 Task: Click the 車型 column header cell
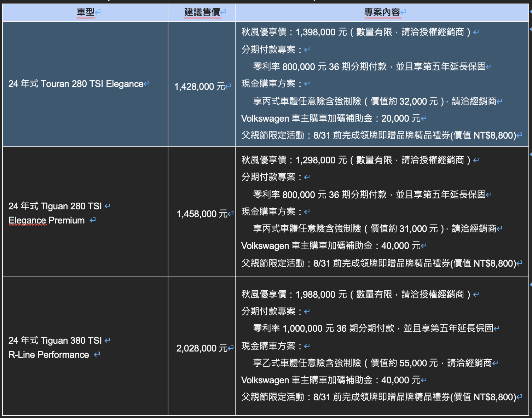click(x=85, y=12)
